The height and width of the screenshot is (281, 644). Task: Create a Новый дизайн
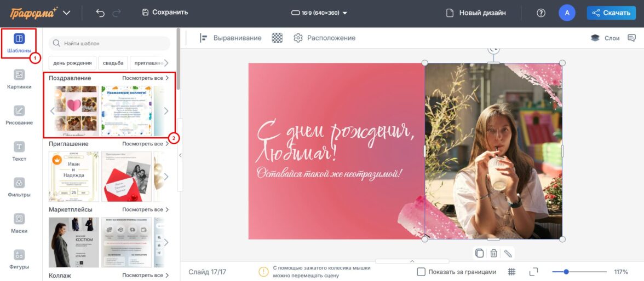pyautogui.click(x=476, y=13)
